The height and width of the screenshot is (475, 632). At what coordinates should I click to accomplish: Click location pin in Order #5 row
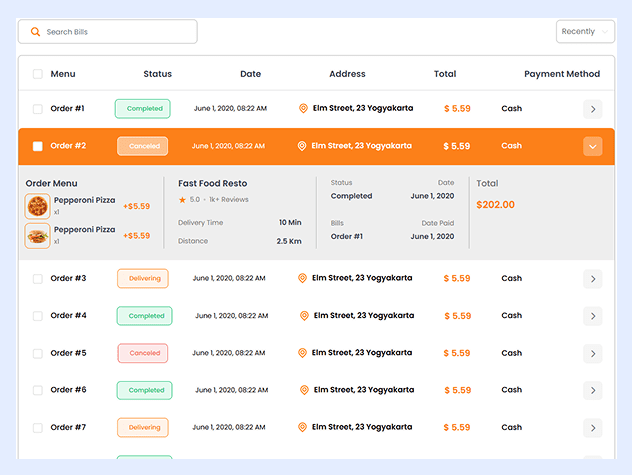[x=302, y=353]
